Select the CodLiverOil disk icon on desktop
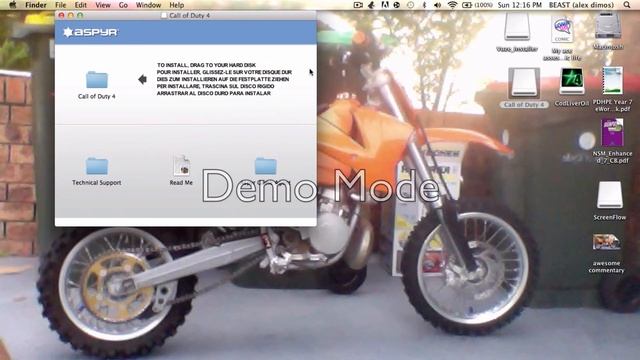The width and height of the screenshot is (640, 360). tap(571, 82)
